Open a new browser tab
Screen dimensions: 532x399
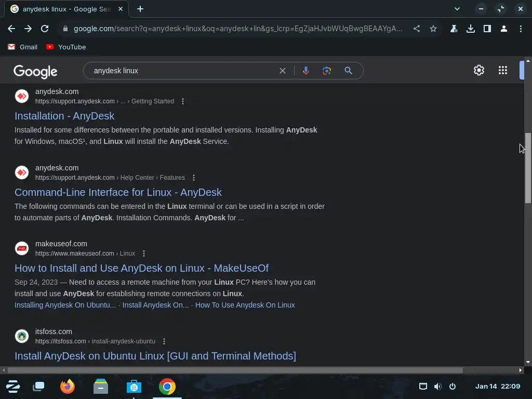tap(140, 9)
